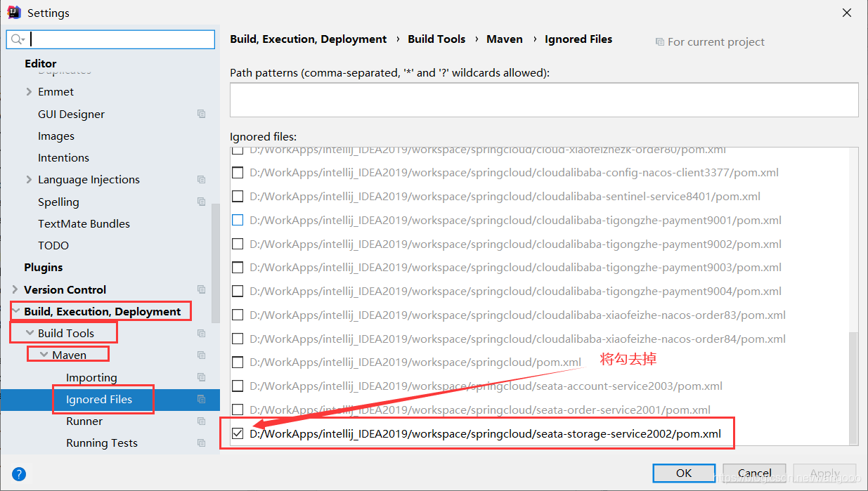The image size is (868, 491).
Task: Expand the Language Injections node
Action: 29,180
